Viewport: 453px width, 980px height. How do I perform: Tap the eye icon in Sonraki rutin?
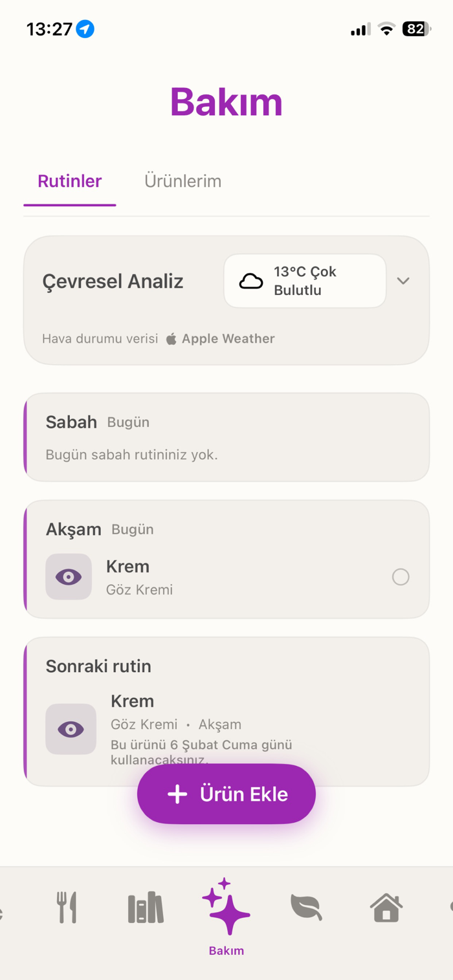pos(71,729)
